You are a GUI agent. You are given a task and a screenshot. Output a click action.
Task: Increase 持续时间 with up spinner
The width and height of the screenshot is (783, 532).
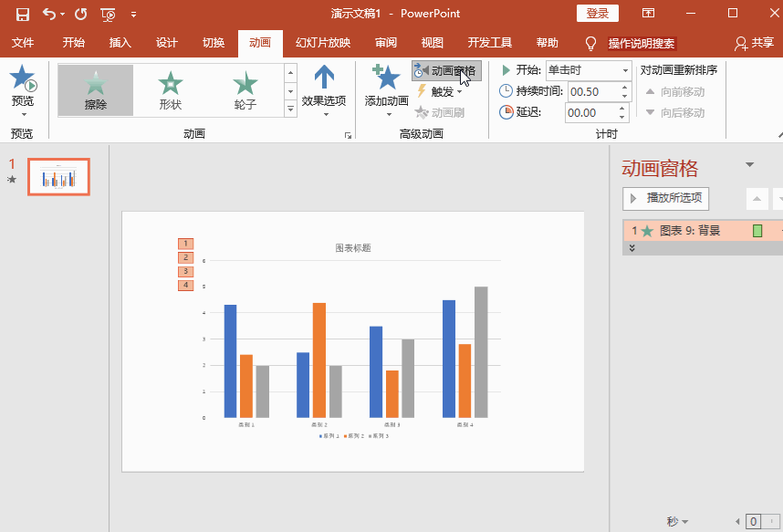coord(625,88)
